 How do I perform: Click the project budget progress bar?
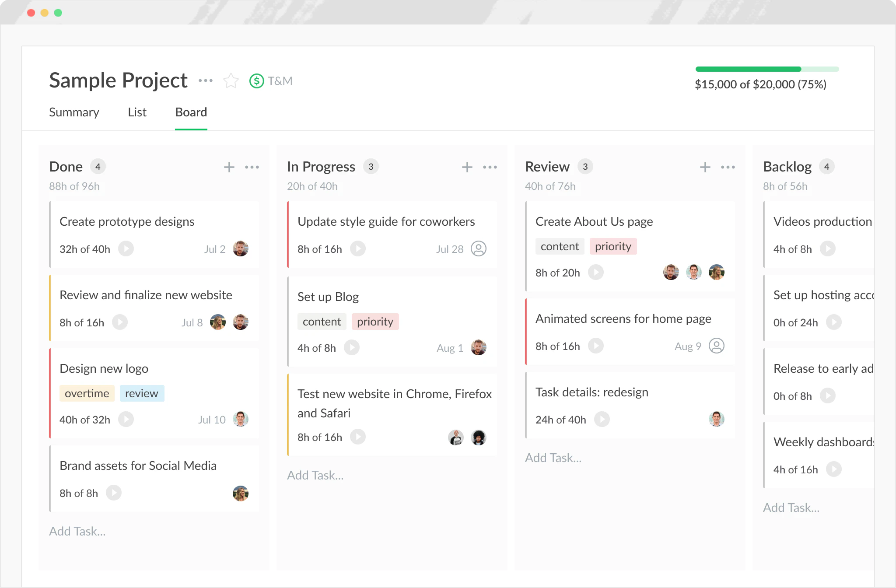[x=767, y=69]
